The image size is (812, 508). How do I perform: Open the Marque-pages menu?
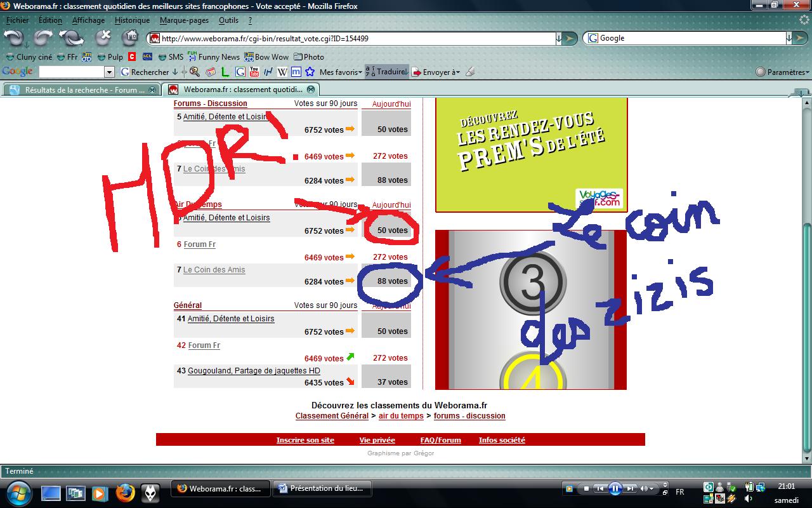(184, 20)
